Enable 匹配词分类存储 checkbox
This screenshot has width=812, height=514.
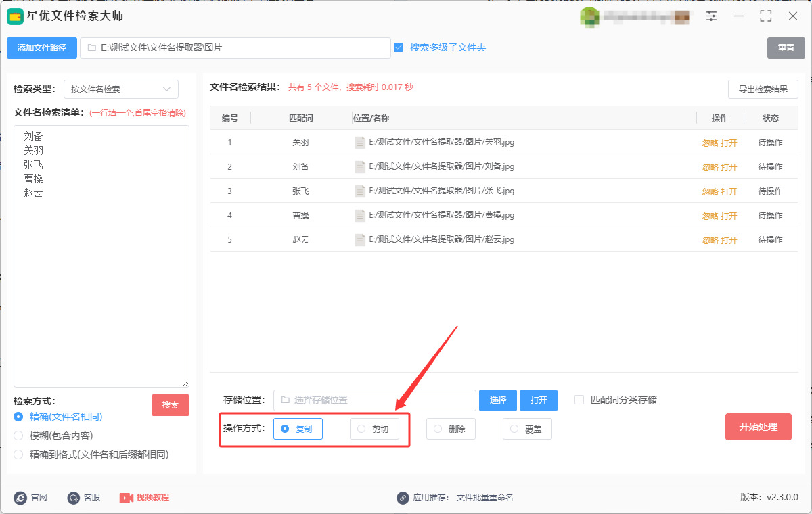pyautogui.click(x=579, y=400)
